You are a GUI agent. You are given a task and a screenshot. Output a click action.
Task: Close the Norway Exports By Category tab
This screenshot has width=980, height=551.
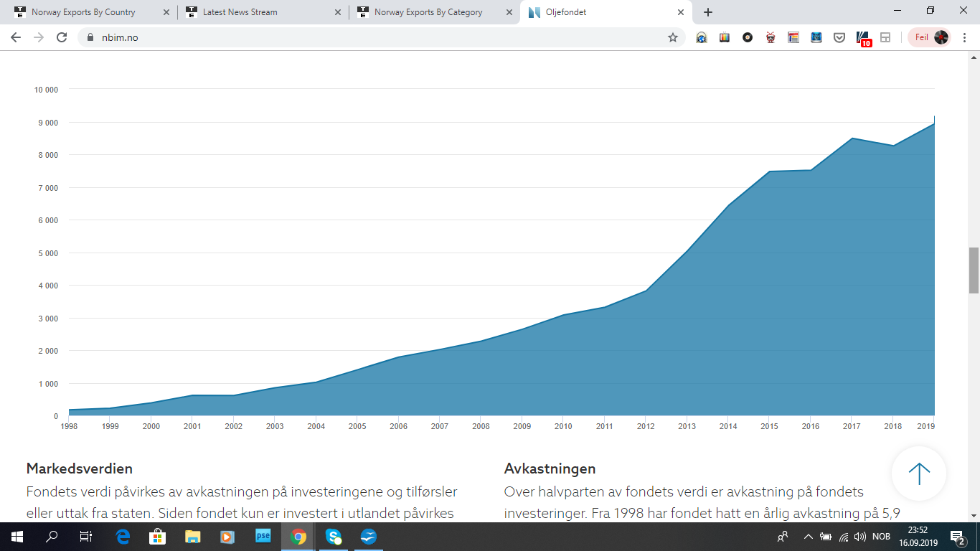(x=509, y=12)
